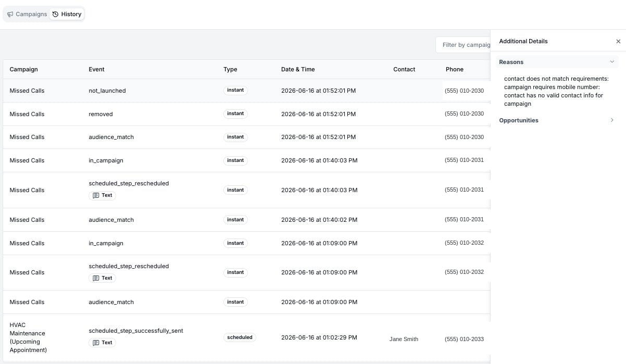The image size is (626, 364).
Task: Open the Campaigns tab
Action: (27, 14)
